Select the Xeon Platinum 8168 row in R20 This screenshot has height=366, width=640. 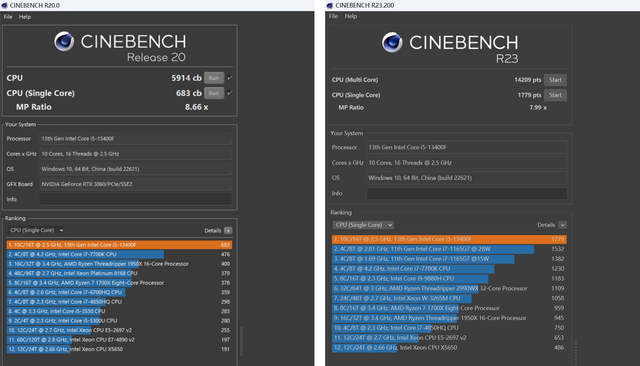coord(119,273)
